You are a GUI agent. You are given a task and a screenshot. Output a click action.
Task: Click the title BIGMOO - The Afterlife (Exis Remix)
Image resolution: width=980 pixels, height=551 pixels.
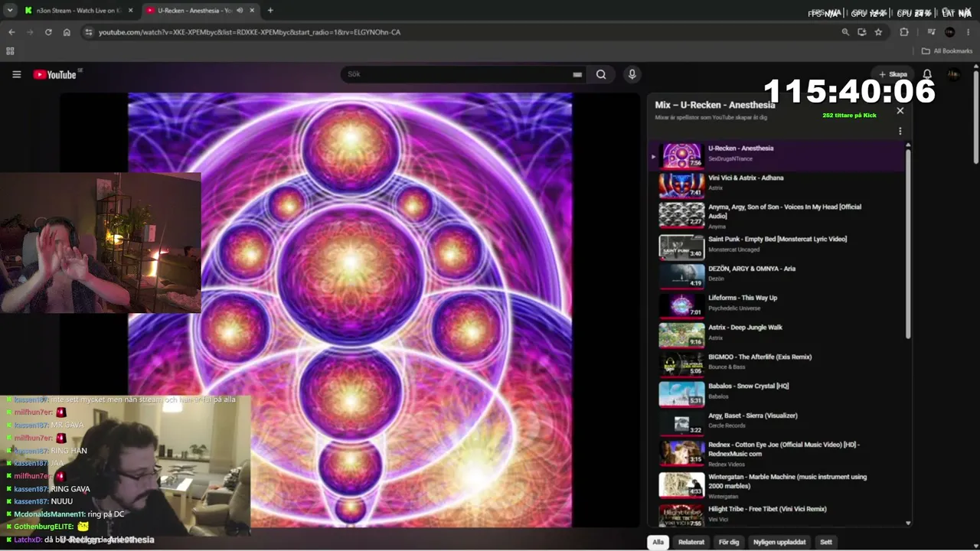pos(759,357)
